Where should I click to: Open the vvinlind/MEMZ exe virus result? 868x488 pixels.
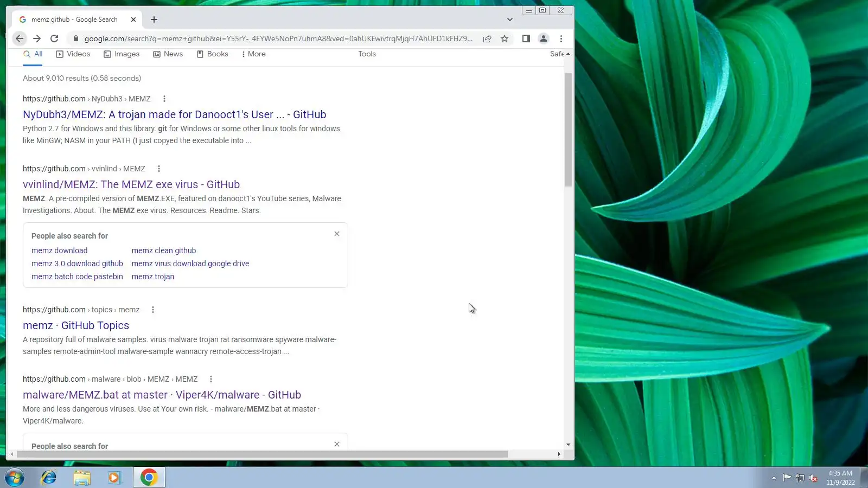(x=131, y=184)
